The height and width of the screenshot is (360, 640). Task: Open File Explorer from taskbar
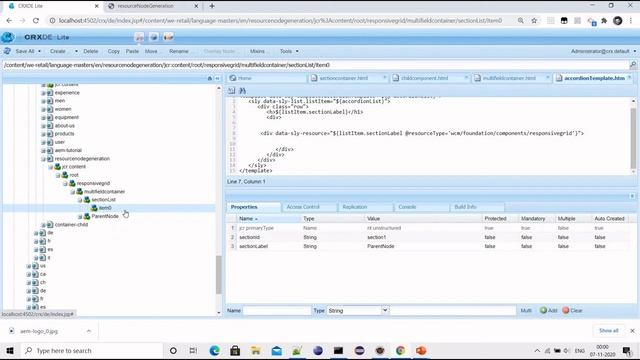[256, 351]
